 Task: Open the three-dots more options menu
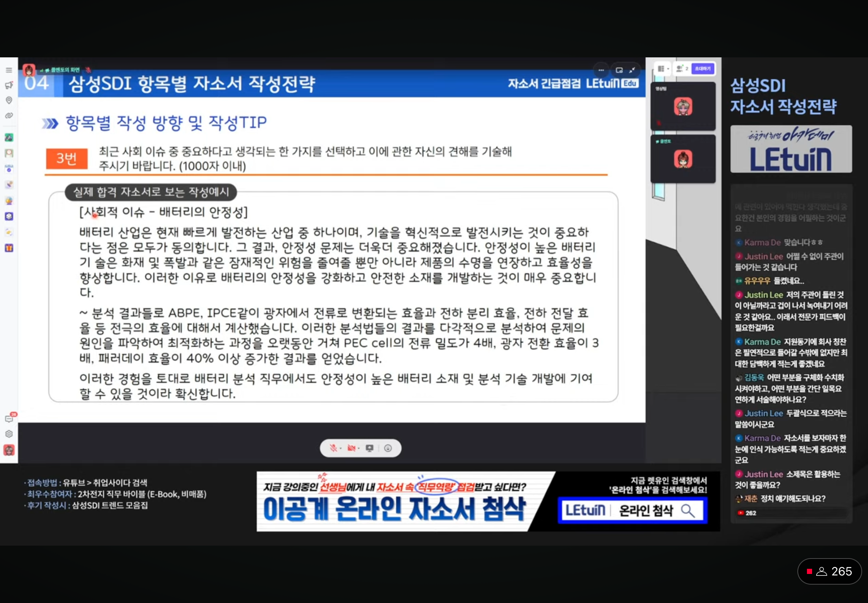pos(601,70)
